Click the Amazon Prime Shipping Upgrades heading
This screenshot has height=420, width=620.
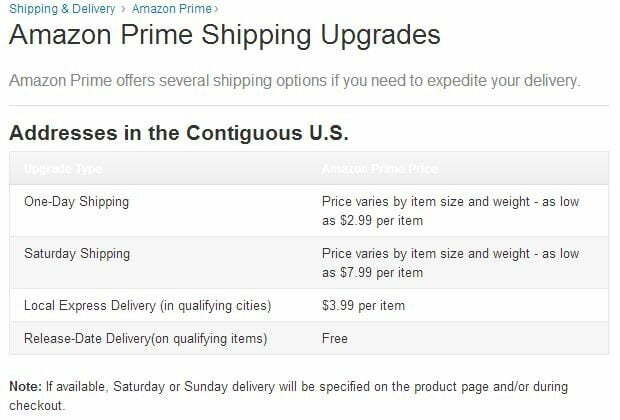click(225, 35)
